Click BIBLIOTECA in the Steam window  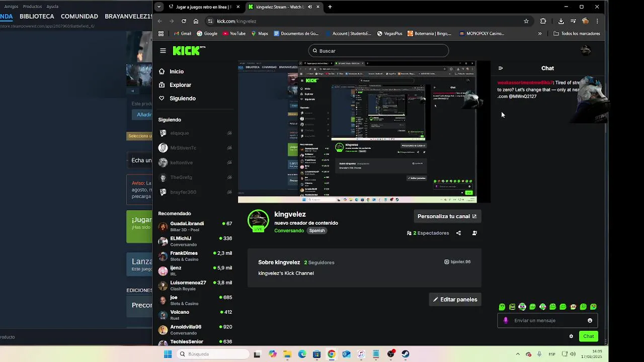pos(37,16)
